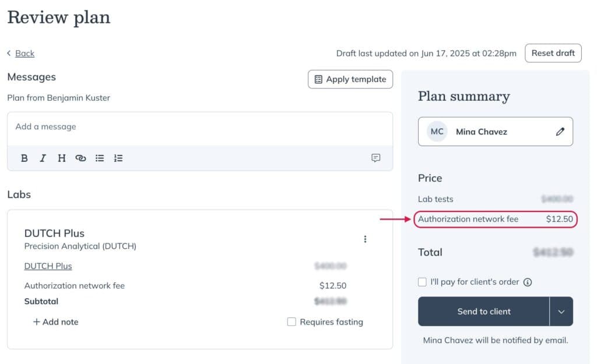Toggle italic formatting in message editor
597x364 pixels.
[43, 158]
